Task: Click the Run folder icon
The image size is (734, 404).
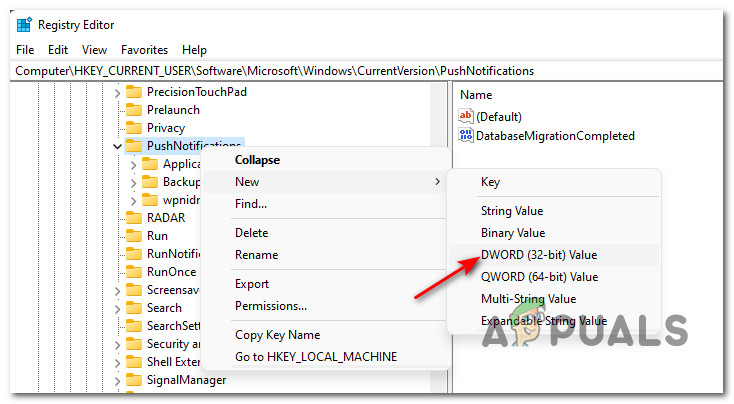Action: tap(134, 235)
